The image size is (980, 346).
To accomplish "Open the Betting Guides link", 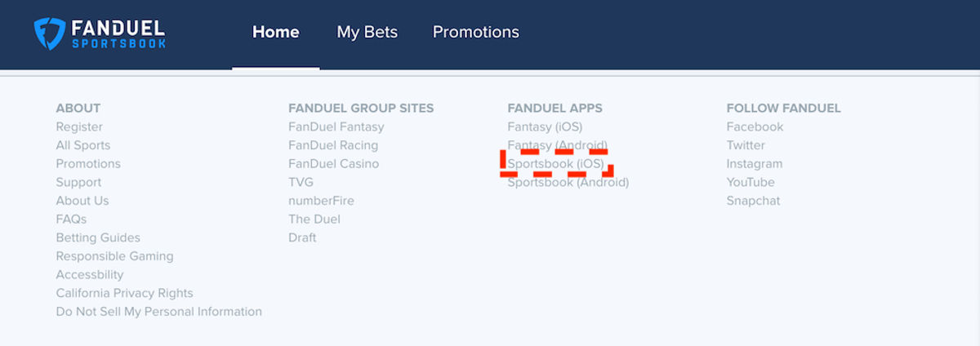I will pos(98,238).
